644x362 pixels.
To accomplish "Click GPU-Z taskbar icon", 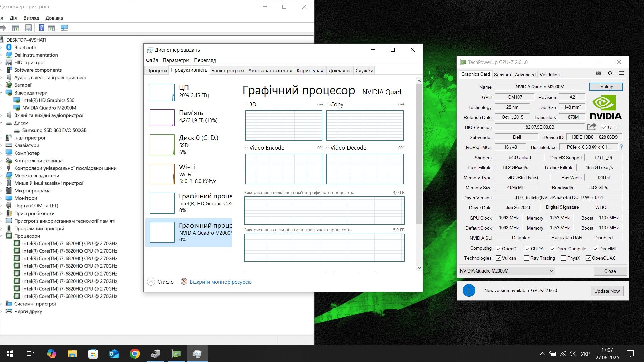I will (176, 354).
